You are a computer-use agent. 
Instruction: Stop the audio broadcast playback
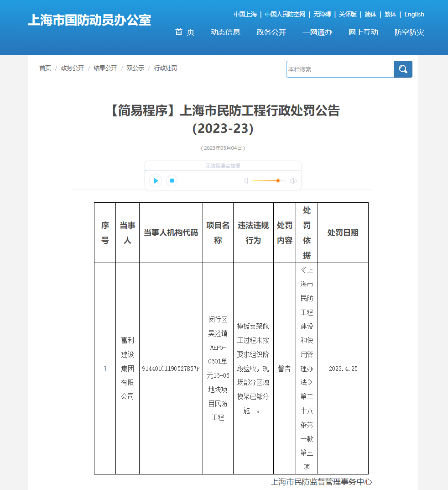(172, 181)
